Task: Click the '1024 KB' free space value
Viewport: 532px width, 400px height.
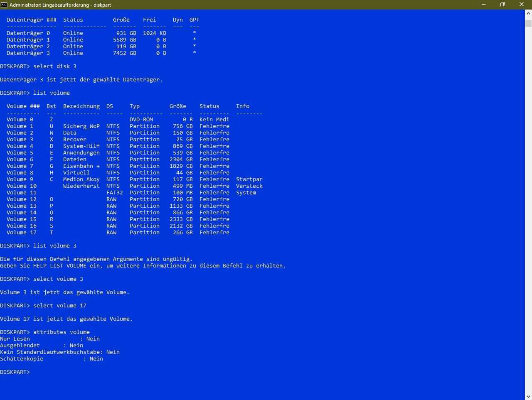Action: [x=155, y=33]
